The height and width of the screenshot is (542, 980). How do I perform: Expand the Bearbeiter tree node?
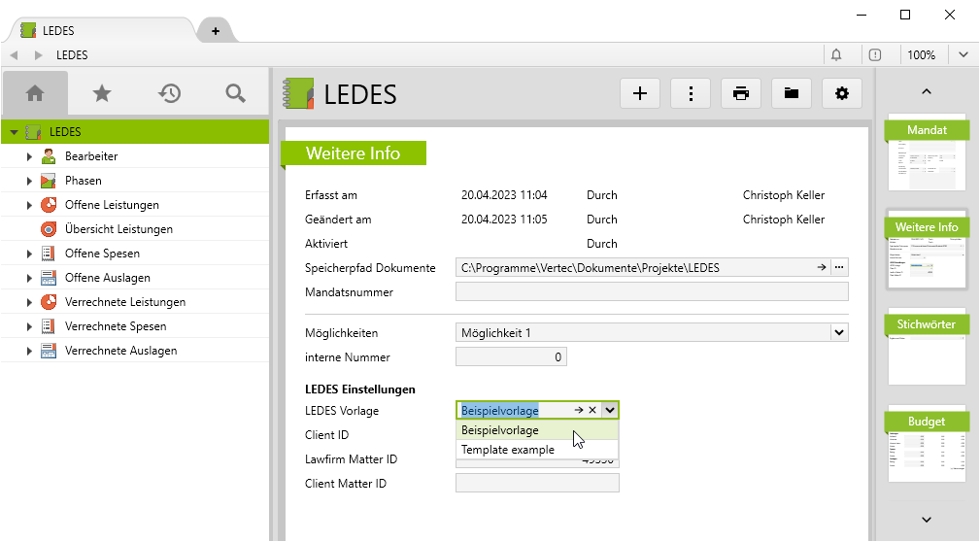pyautogui.click(x=29, y=156)
